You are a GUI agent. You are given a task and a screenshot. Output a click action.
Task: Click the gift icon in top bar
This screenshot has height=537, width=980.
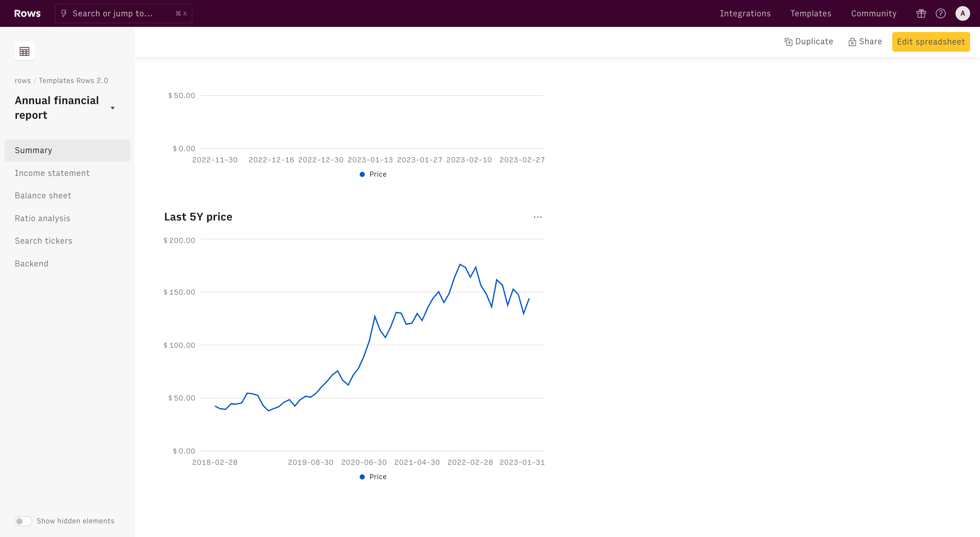click(921, 14)
